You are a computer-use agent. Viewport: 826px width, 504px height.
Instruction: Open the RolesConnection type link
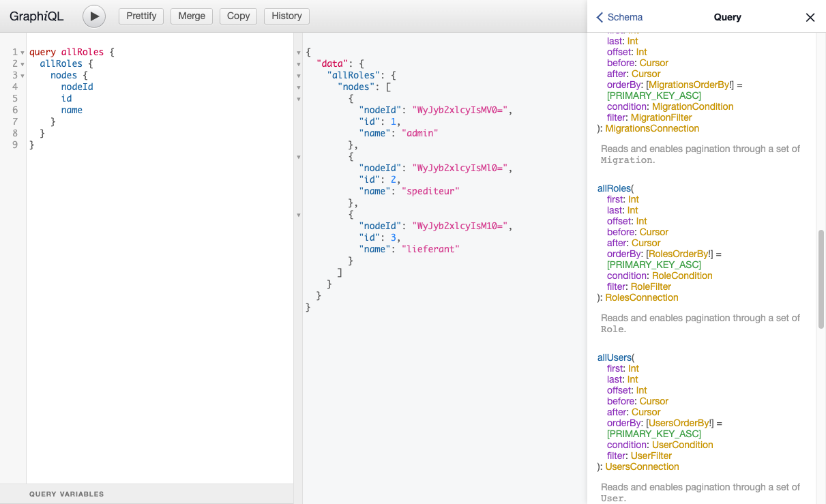641,297
